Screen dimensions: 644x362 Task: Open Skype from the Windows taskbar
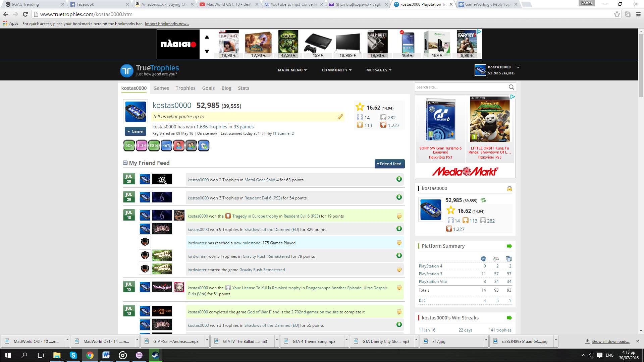[73, 355]
